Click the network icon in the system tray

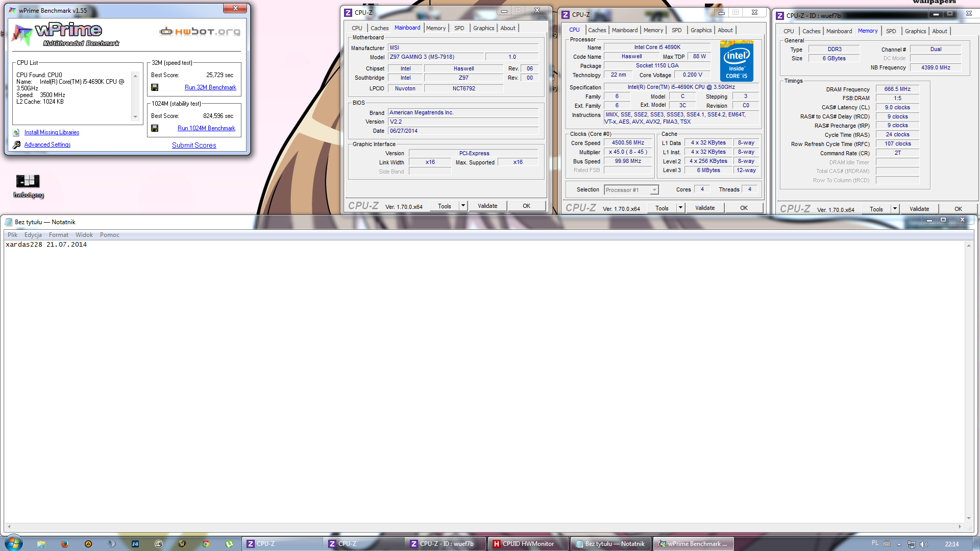[x=912, y=544]
